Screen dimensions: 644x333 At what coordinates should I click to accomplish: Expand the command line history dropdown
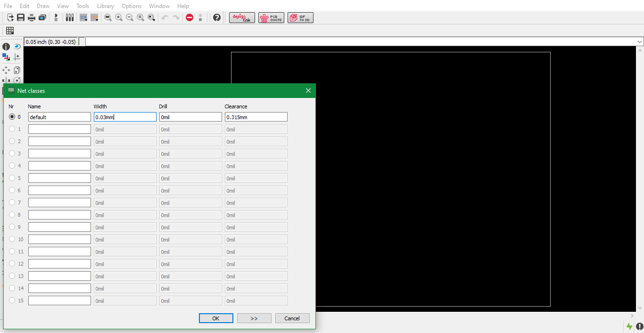pos(640,42)
